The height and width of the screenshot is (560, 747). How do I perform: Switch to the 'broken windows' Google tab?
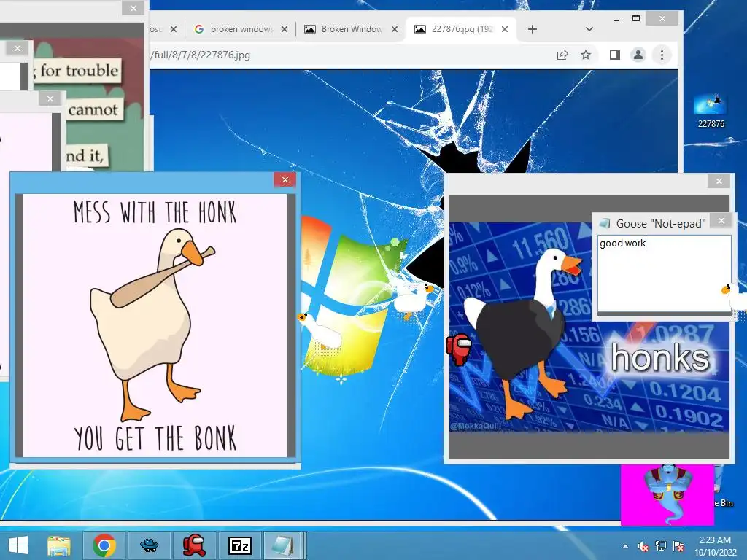[241, 29]
